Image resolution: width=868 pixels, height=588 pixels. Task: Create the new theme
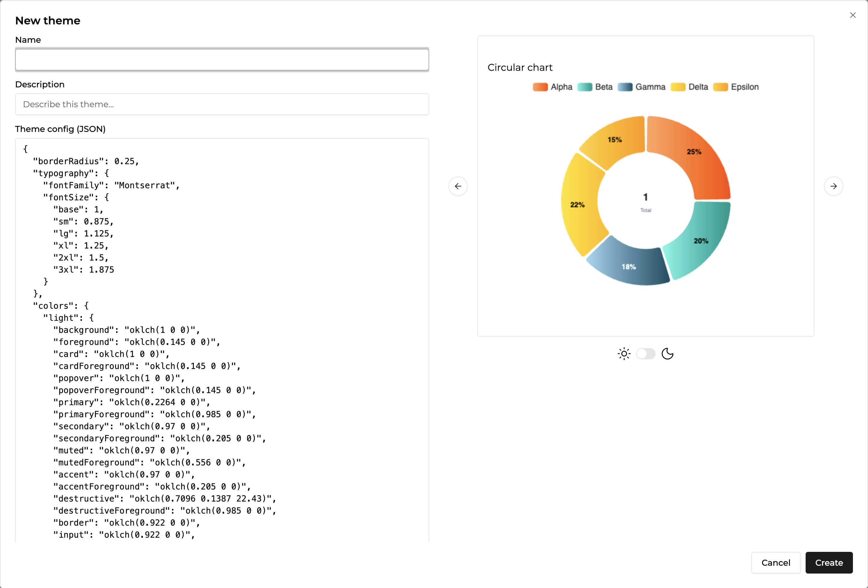click(829, 563)
